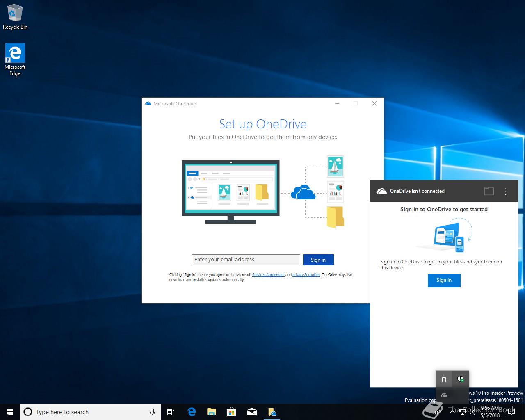Image resolution: width=525 pixels, height=420 pixels.
Task: Click Sign in in Set up OneDrive window
Action: pyautogui.click(x=318, y=260)
